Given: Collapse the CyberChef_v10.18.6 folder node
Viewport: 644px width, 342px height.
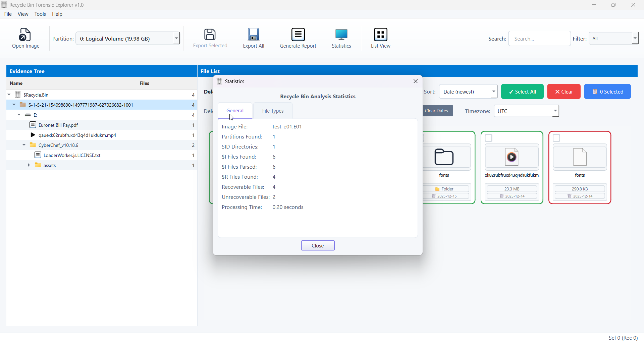Looking at the screenshot, I should (24, 145).
